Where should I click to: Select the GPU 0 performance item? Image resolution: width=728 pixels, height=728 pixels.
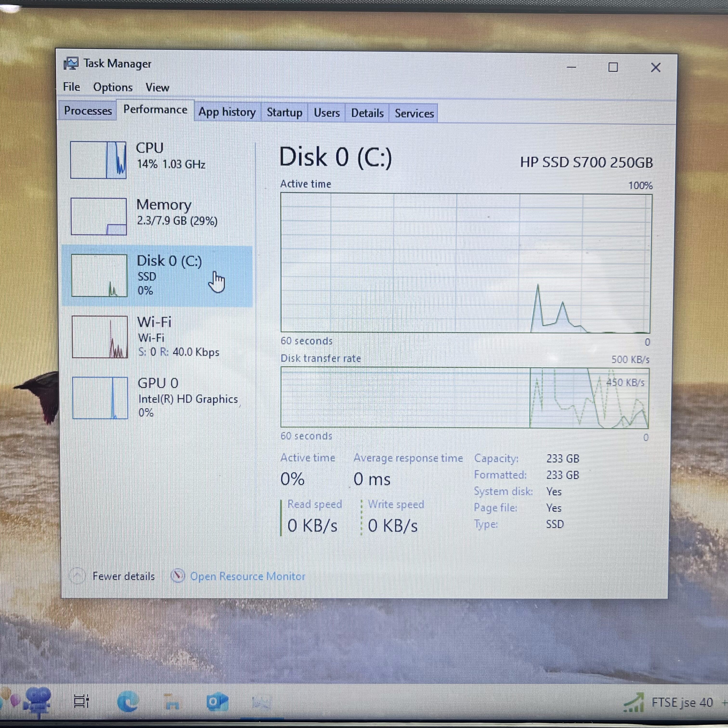tap(156, 397)
